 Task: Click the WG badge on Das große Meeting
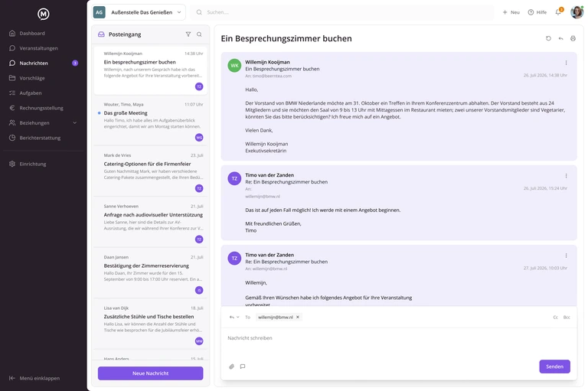pyautogui.click(x=199, y=137)
